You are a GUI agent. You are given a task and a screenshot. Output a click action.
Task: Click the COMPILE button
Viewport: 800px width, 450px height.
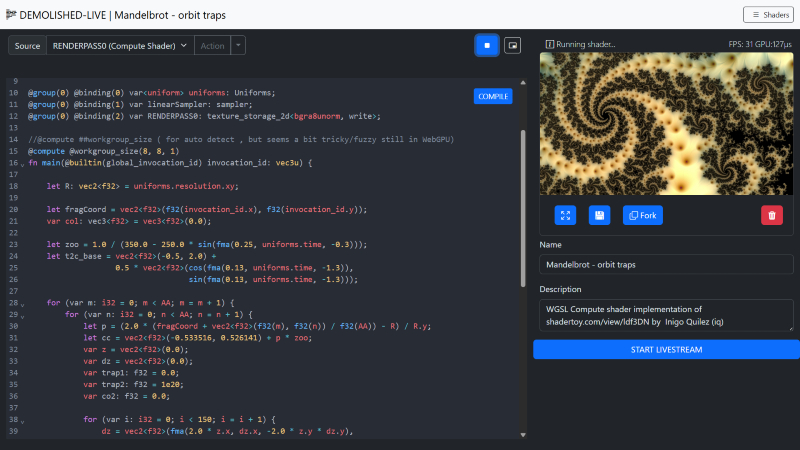coord(493,96)
